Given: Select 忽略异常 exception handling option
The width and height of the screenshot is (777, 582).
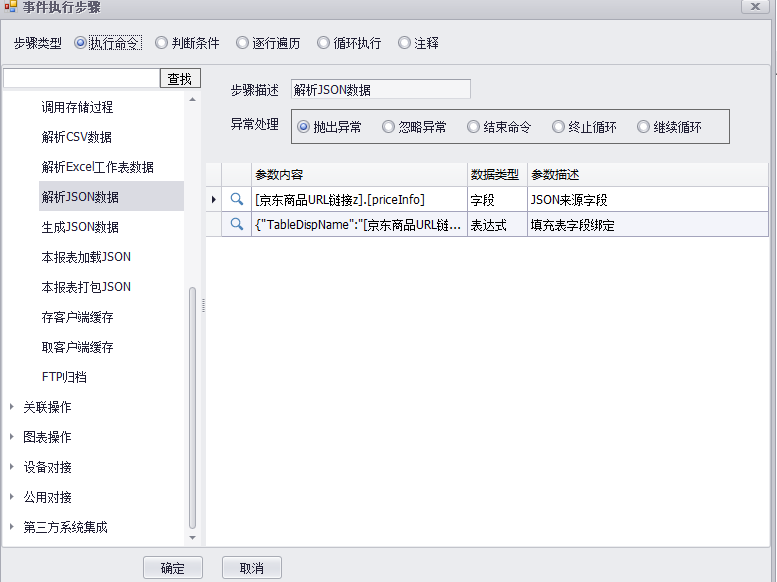Looking at the screenshot, I should coord(389,127).
